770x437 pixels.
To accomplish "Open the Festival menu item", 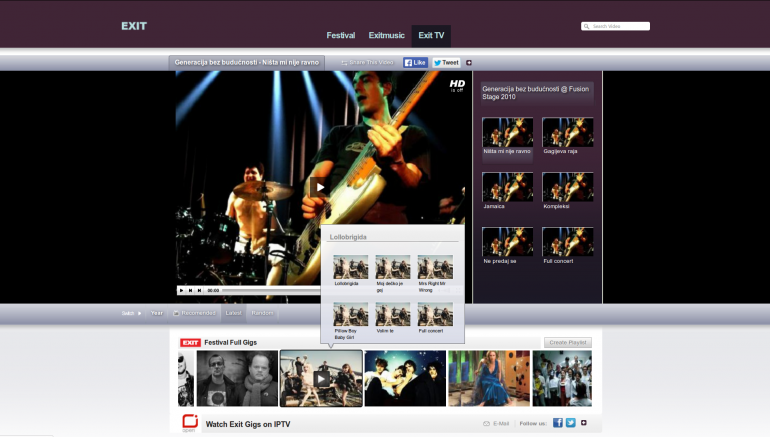I will (340, 35).
